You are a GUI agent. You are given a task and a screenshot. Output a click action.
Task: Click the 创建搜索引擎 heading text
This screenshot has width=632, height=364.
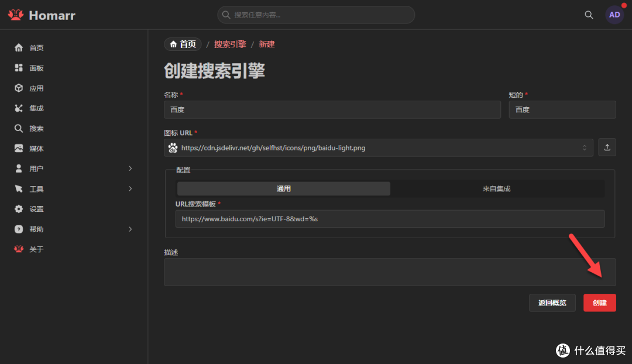point(214,71)
